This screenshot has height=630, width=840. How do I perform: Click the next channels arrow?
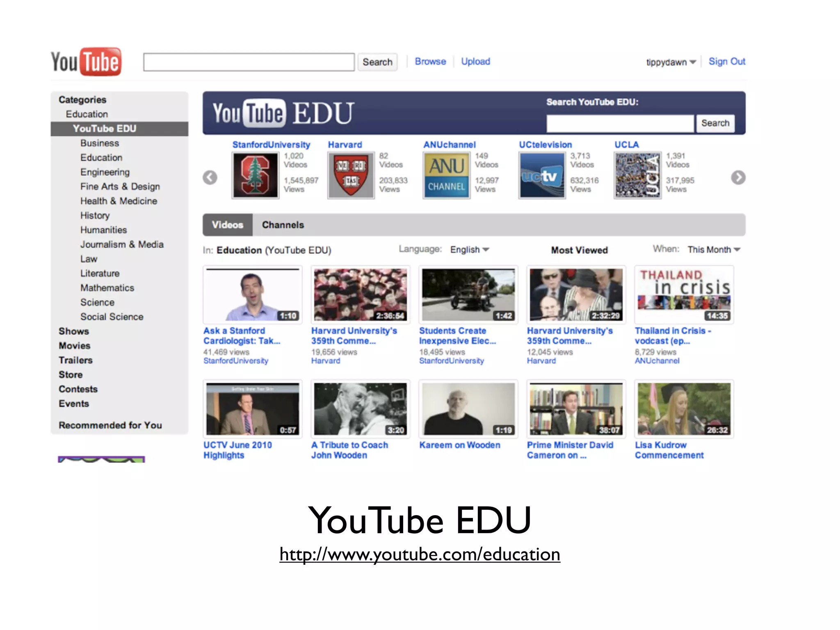[738, 178]
